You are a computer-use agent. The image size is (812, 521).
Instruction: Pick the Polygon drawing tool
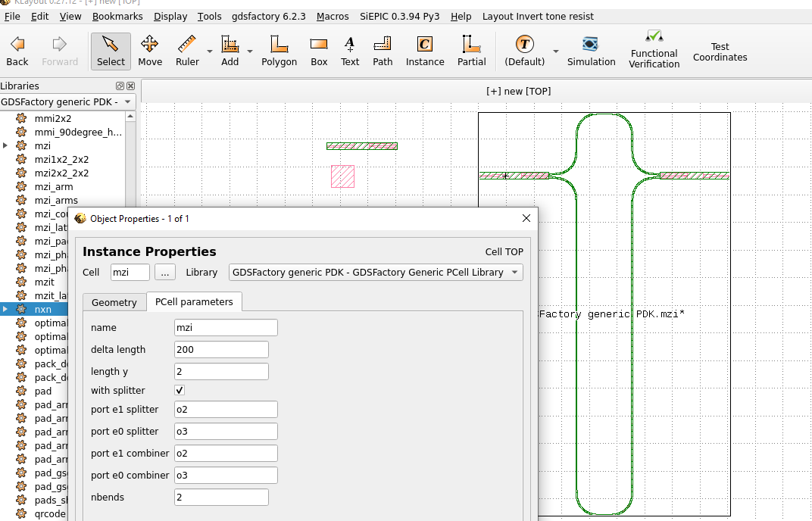pos(279,51)
